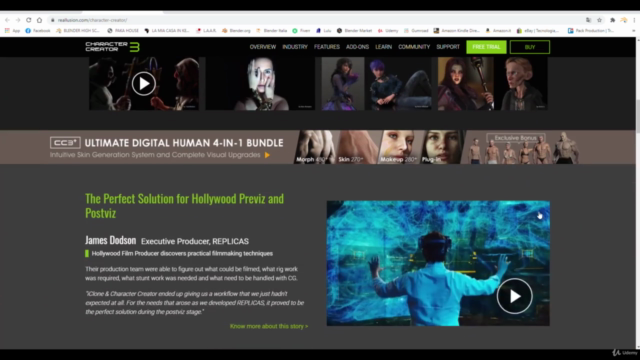Open the LEARN menu item
Image resolution: width=640 pixels, height=360 pixels.
(x=384, y=47)
